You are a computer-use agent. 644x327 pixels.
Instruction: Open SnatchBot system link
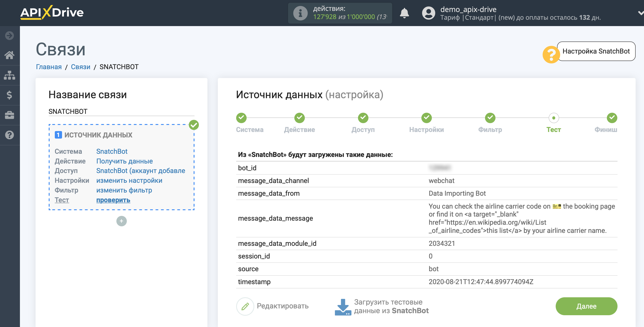(112, 151)
